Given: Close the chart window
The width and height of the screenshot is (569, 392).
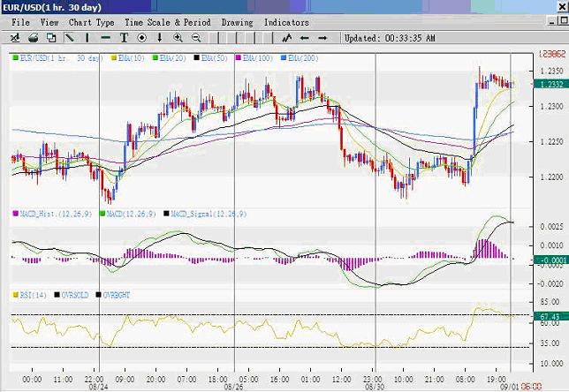Looking at the screenshot, I should point(563,6).
